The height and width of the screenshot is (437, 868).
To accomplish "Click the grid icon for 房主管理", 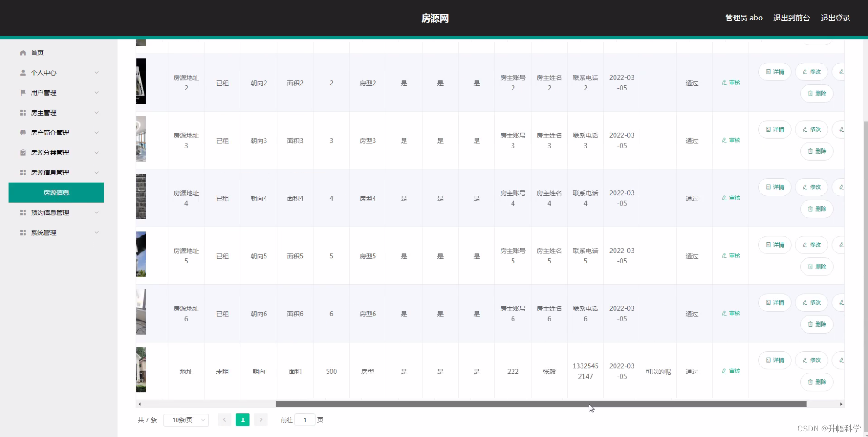I will (23, 113).
